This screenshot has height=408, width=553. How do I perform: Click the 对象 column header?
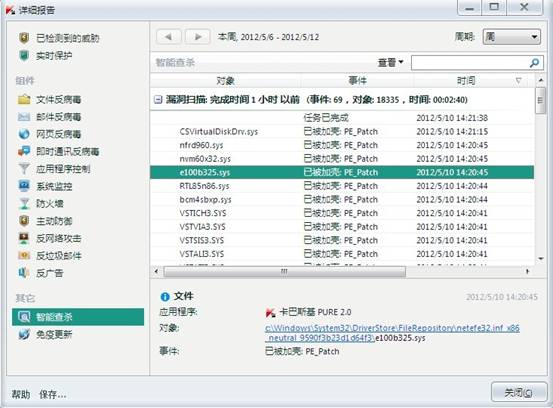(x=225, y=81)
